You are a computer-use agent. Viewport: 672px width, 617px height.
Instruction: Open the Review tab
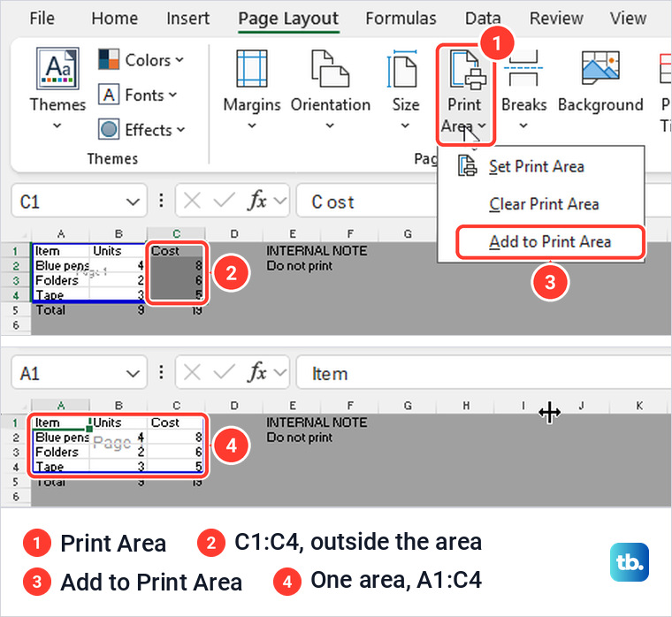pos(556,18)
